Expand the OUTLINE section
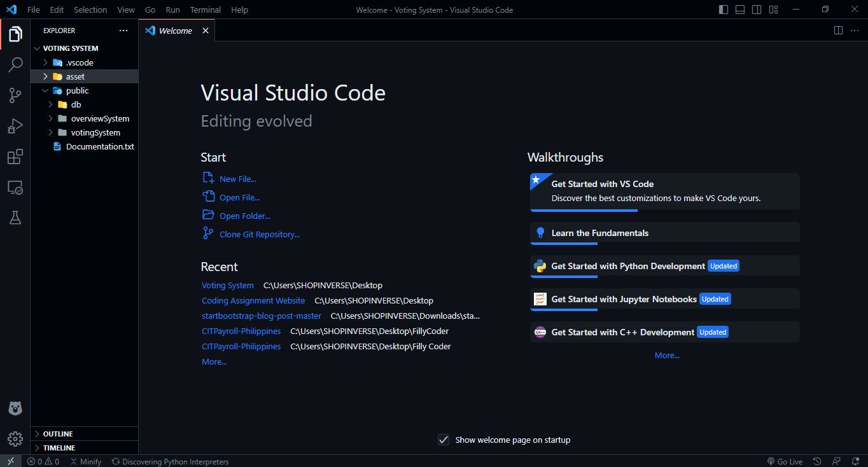 click(58, 434)
